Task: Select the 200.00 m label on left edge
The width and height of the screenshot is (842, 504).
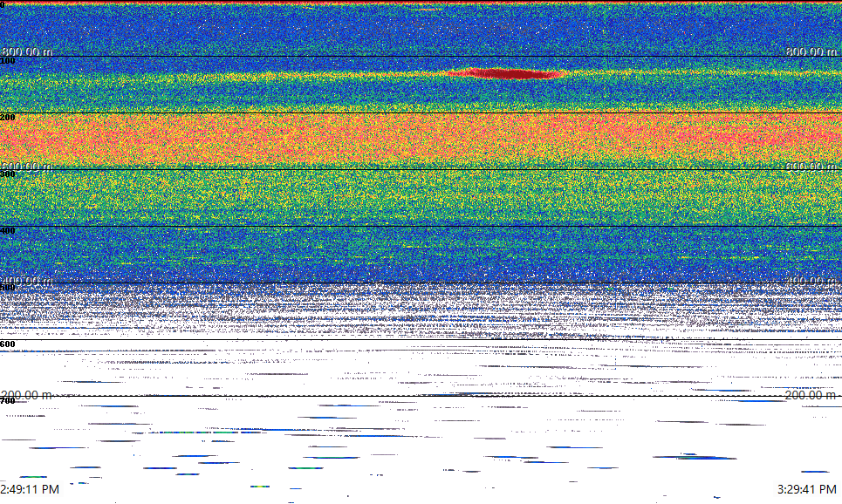Action: [x=27, y=395]
